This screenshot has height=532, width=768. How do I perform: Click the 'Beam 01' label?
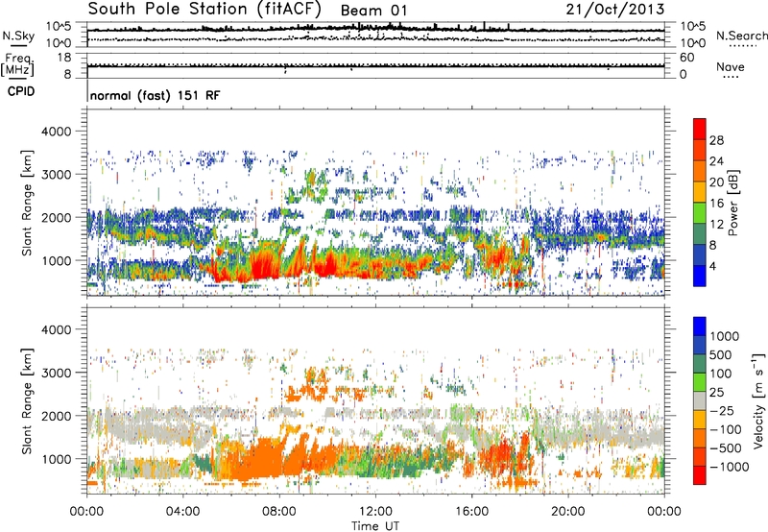click(x=373, y=11)
